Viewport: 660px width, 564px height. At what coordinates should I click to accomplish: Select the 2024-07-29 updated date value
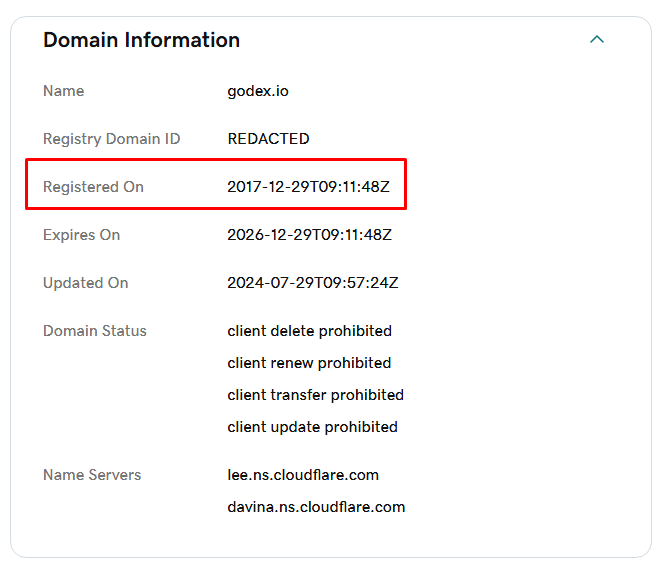coord(313,283)
